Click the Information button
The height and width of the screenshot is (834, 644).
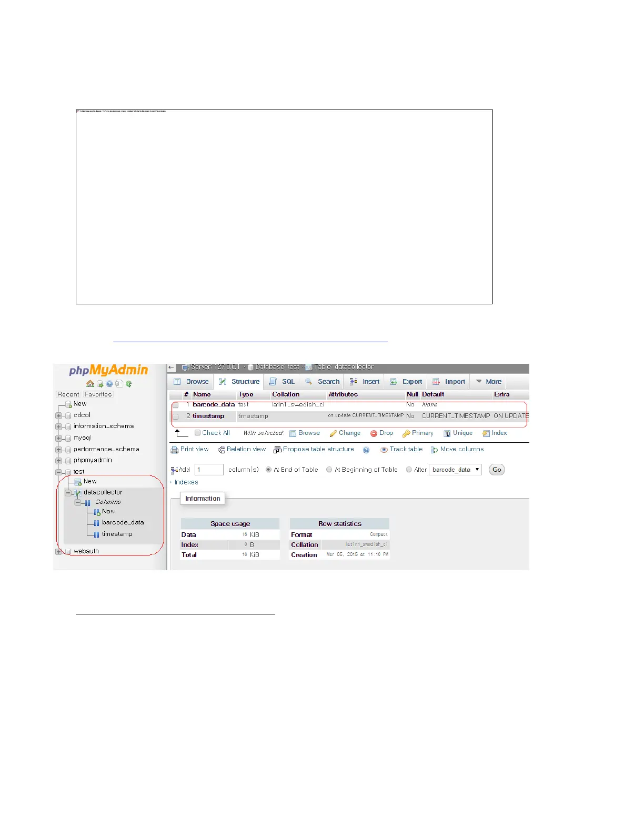[203, 499]
